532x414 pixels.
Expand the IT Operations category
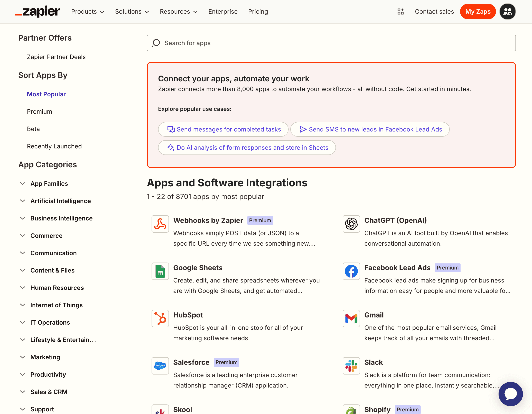tap(22, 322)
